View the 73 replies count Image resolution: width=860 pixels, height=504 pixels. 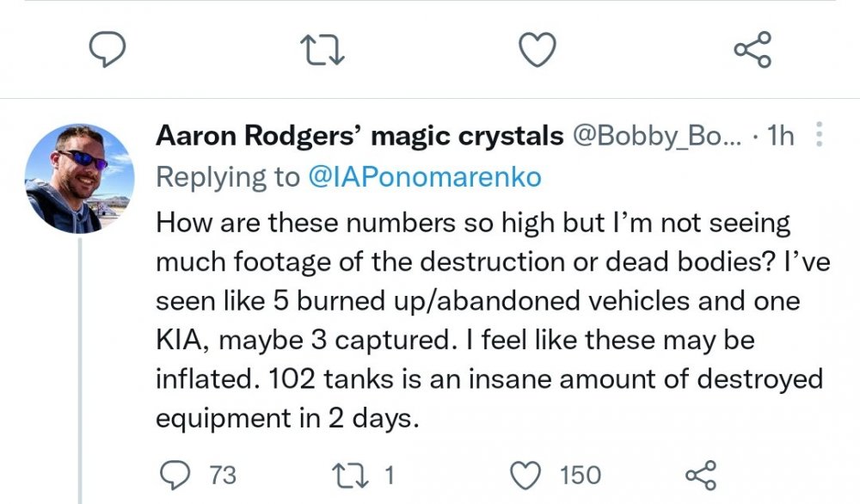221,475
